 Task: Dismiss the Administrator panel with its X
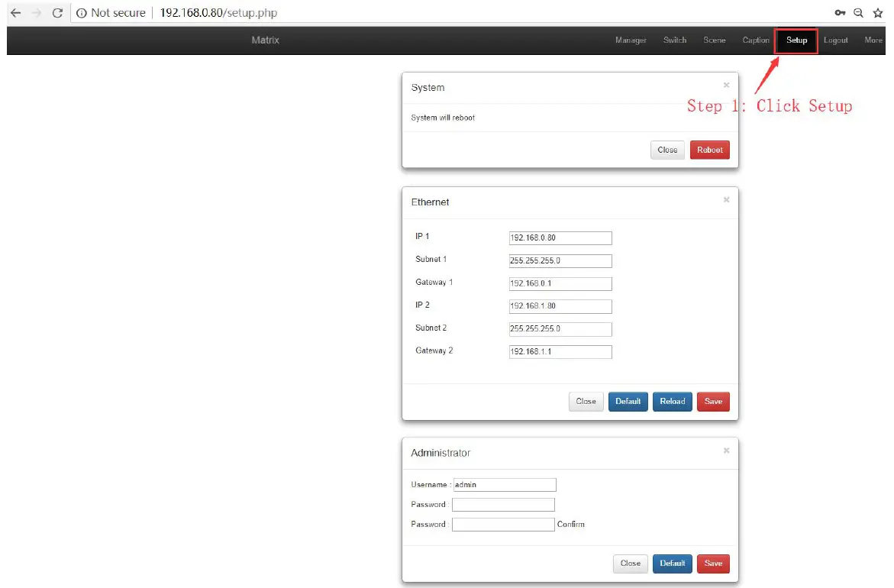point(726,451)
